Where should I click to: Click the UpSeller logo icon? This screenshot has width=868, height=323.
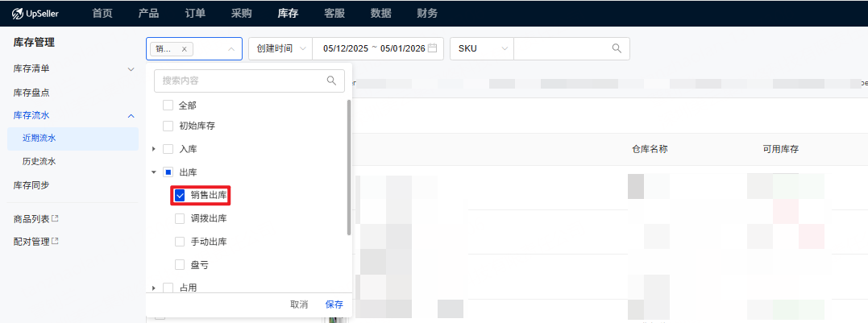(x=16, y=14)
